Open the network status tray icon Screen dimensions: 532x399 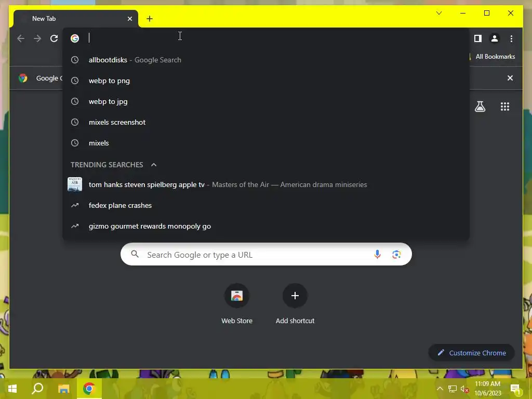tap(453, 389)
